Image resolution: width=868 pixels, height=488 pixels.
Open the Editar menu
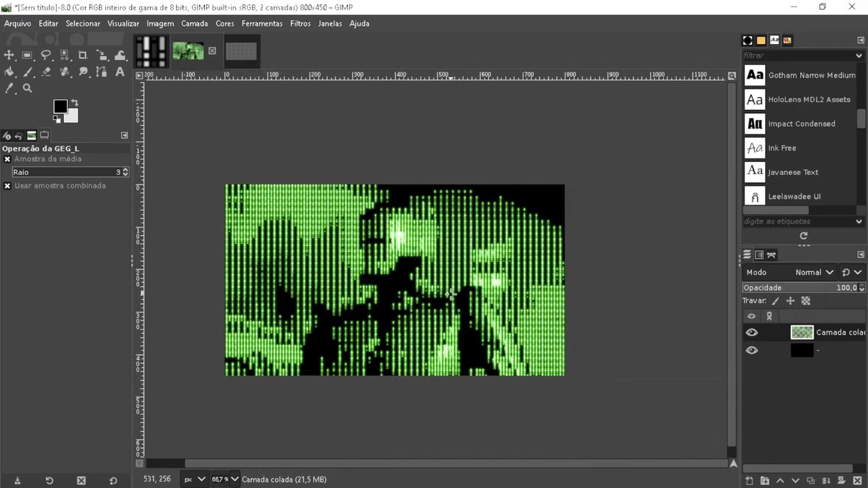click(48, 23)
